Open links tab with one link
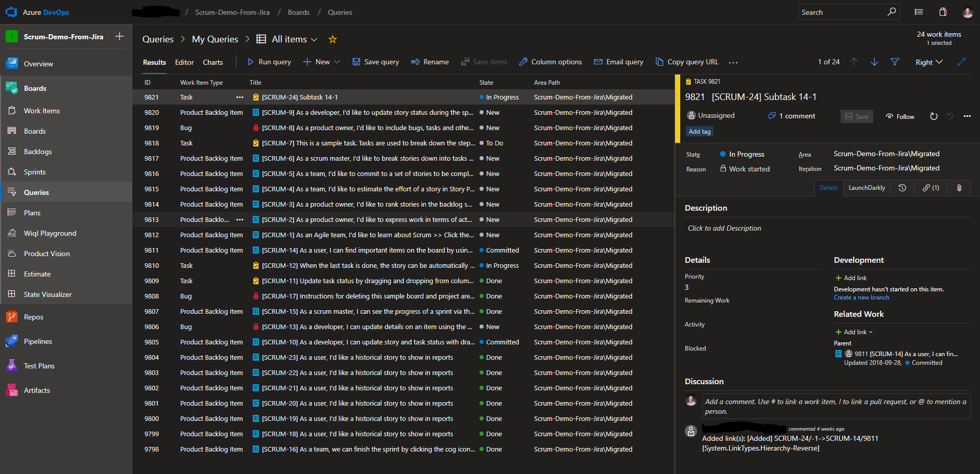Image resolution: width=980 pixels, height=474 pixels. pos(930,188)
